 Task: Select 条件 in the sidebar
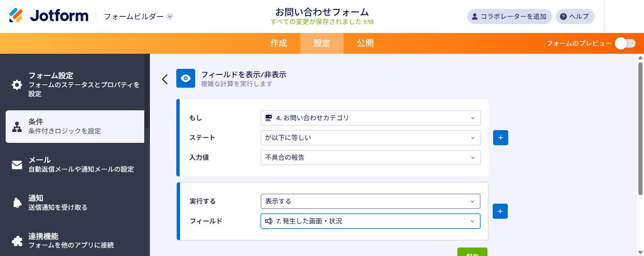pyautogui.click(x=75, y=126)
